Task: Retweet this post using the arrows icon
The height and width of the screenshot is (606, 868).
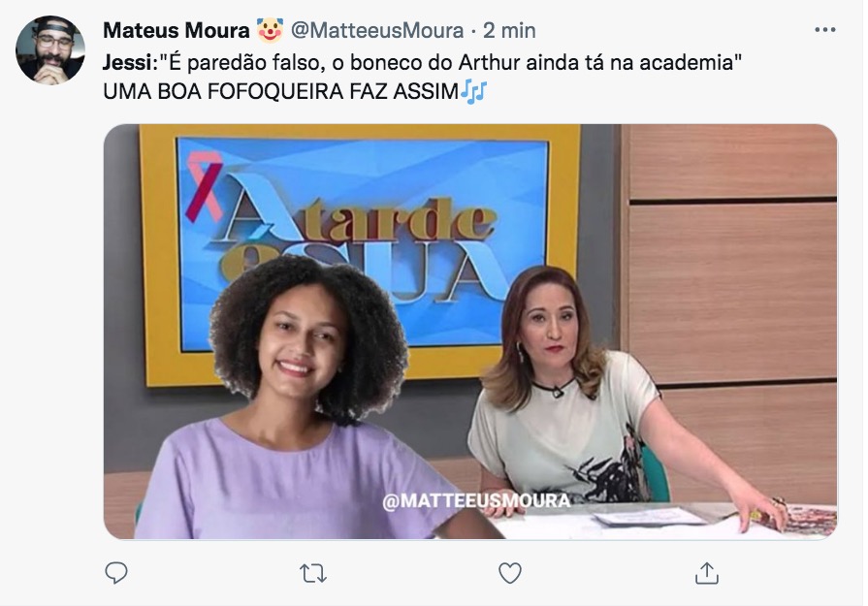Action: click(313, 573)
